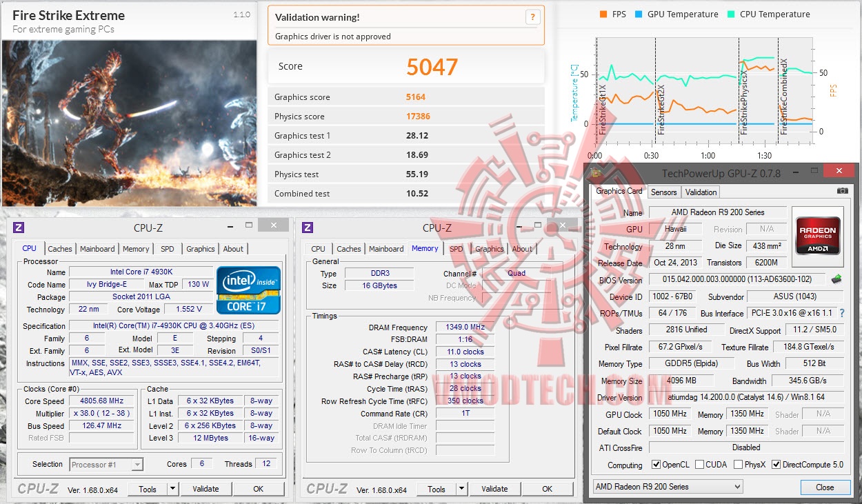The image size is (862, 504).
Task: Click the Physics score value 17386
Action: 419,117
